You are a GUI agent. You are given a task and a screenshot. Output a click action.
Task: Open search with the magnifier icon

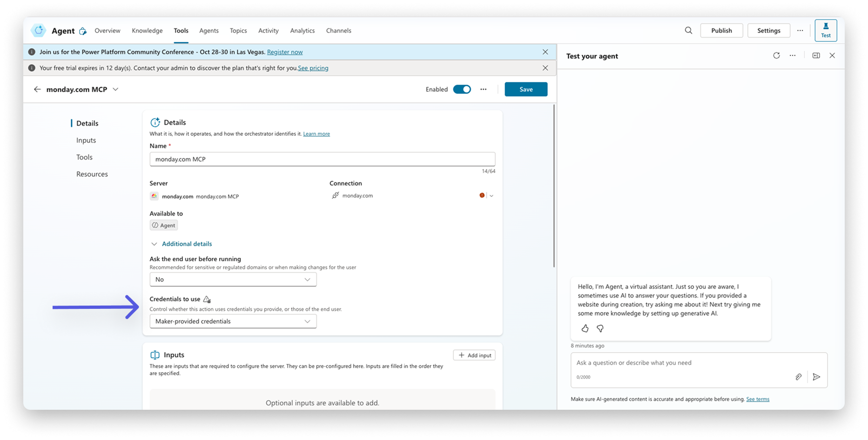coord(688,31)
